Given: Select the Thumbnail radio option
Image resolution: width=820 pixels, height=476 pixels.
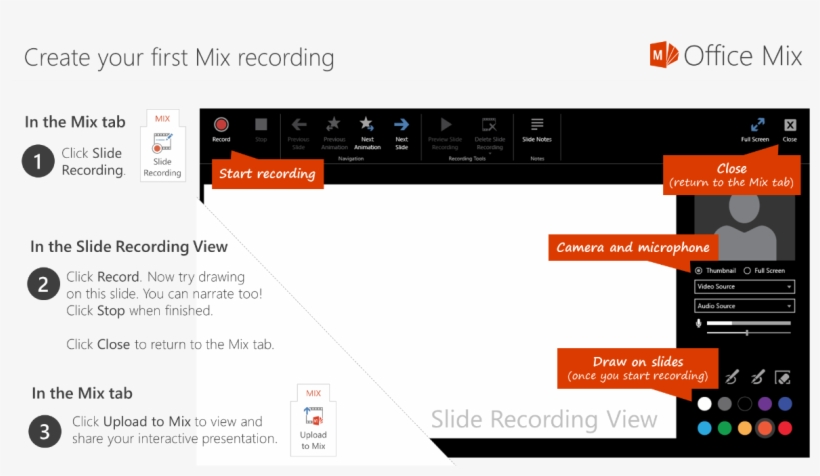Looking at the screenshot, I should [x=699, y=270].
